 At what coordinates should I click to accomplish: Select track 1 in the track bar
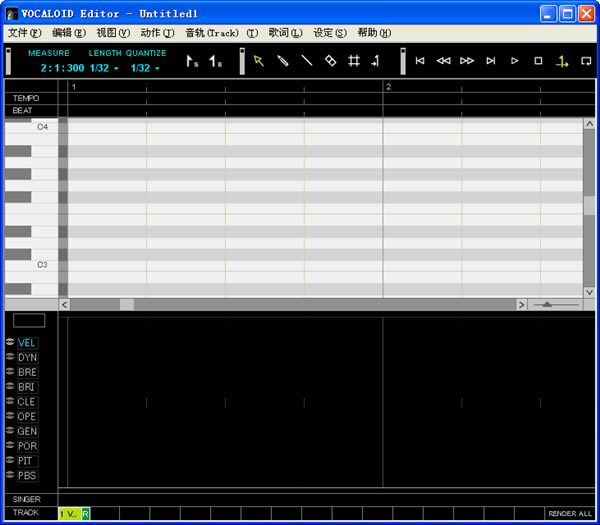69,513
